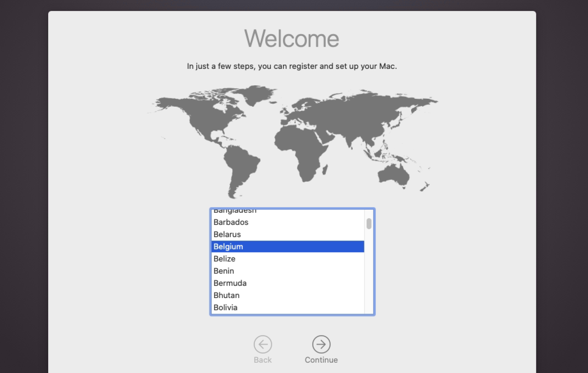Click the circled right-arrow to proceed
The image size is (588, 373).
tap(321, 344)
